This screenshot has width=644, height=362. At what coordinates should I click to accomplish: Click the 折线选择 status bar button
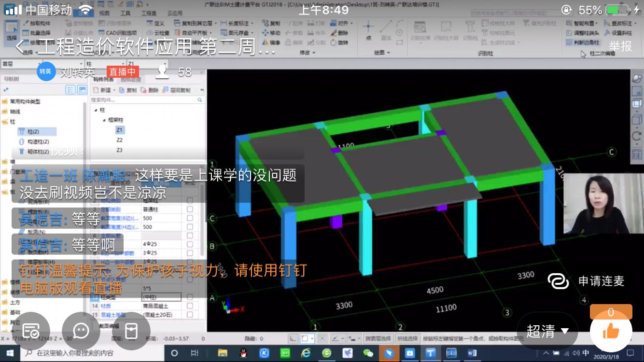[407, 339]
